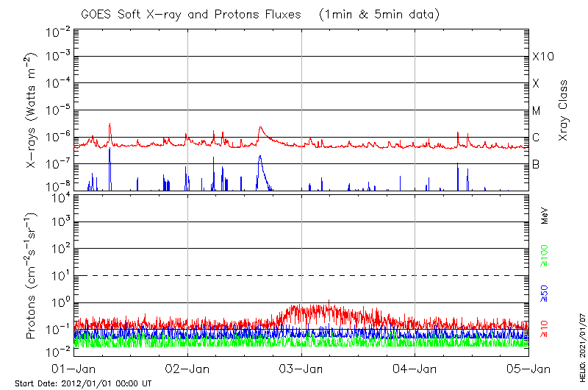Click the 04-Jan label on the time axis
Screen dimensions: 588x390
point(415,368)
